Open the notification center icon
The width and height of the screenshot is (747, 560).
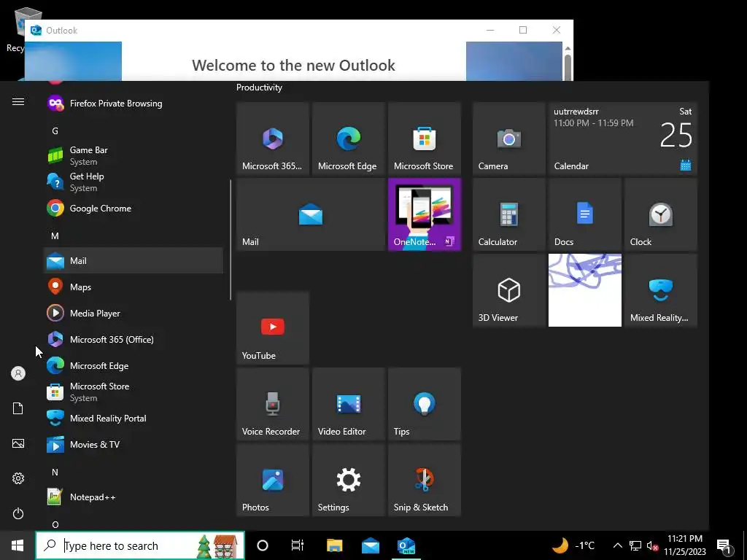pos(724,545)
